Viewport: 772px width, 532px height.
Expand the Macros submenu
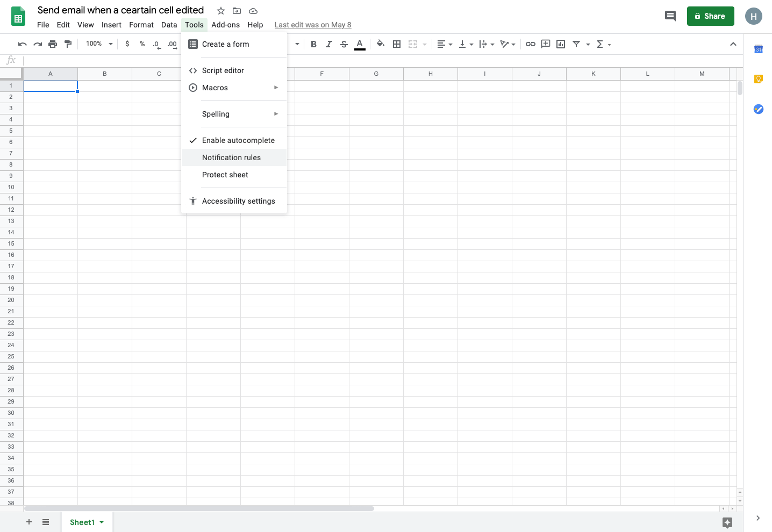coord(234,88)
